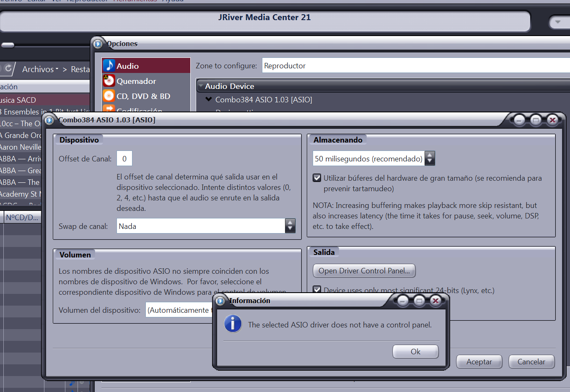The image size is (570, 392).
Task: Select the 'Aaron Neville' row
Action: point(21,147)
